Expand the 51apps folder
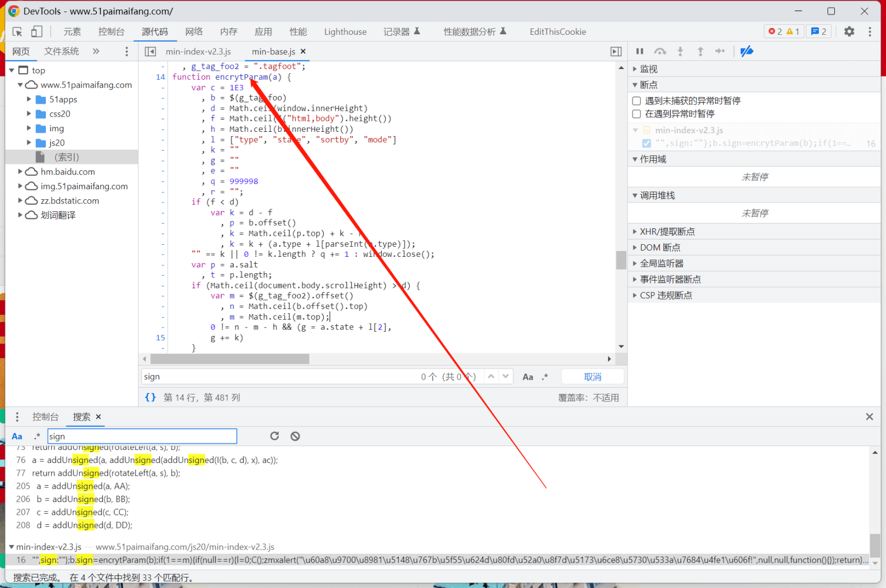 [29, 99]
